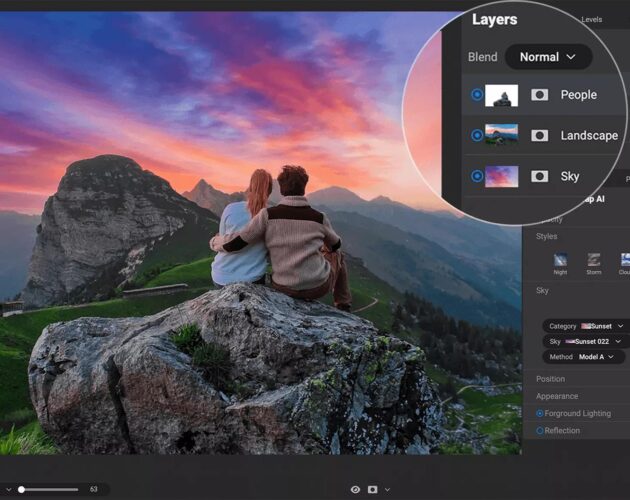Click the mask view icon in bottom bar
The width and height of the screenshot is (630, 500).
[x=372, y=489]
